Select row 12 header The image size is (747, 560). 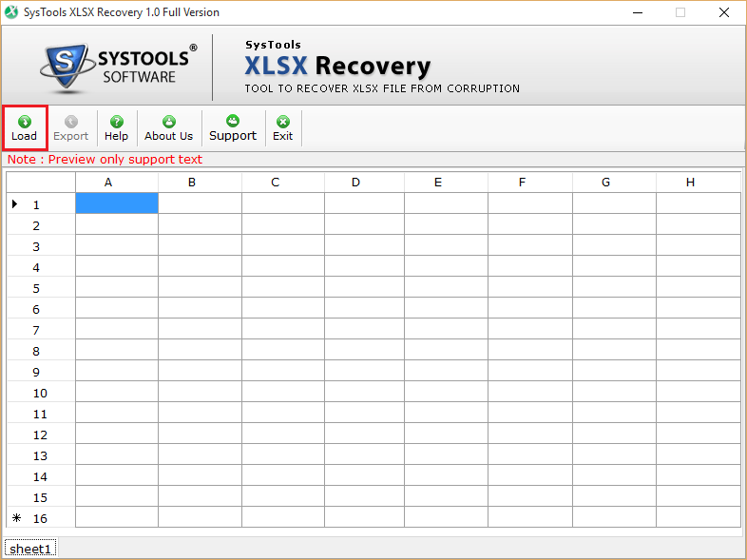click(41, 434)
